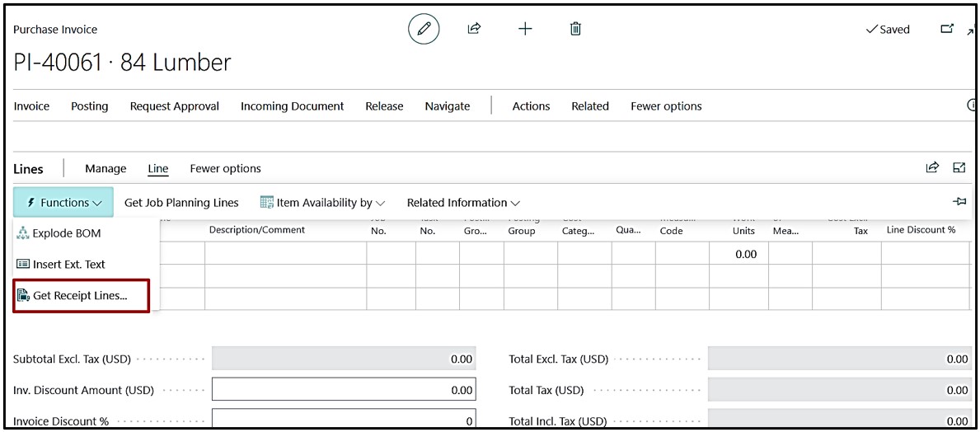Viewport: 980px width, 432px height.
Task: Select Get Receipt Lines option
Action: (x=80, y=296)
